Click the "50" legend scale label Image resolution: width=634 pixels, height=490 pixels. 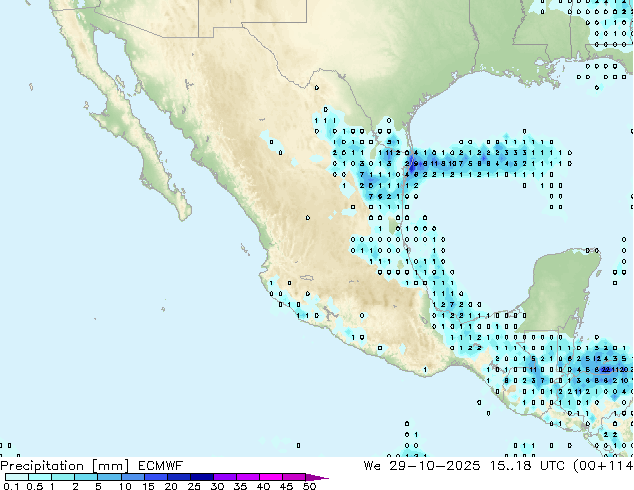click(309, 486)
